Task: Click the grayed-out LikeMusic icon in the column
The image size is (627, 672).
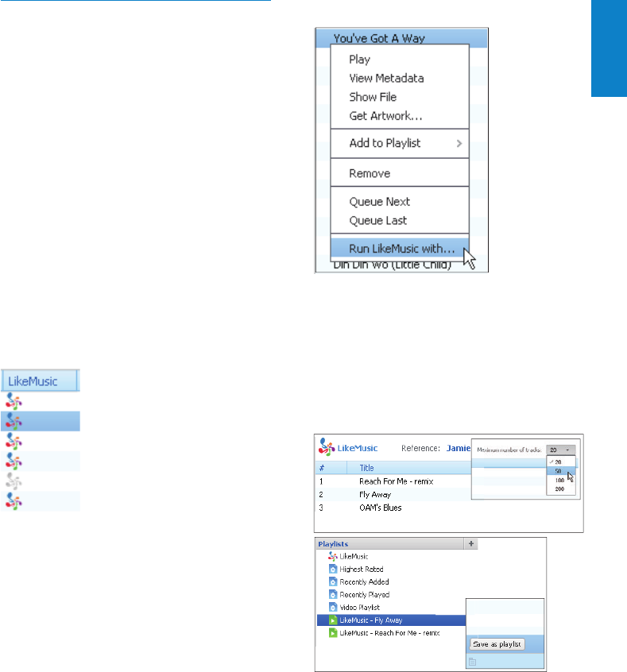Action: pos(14,481)
